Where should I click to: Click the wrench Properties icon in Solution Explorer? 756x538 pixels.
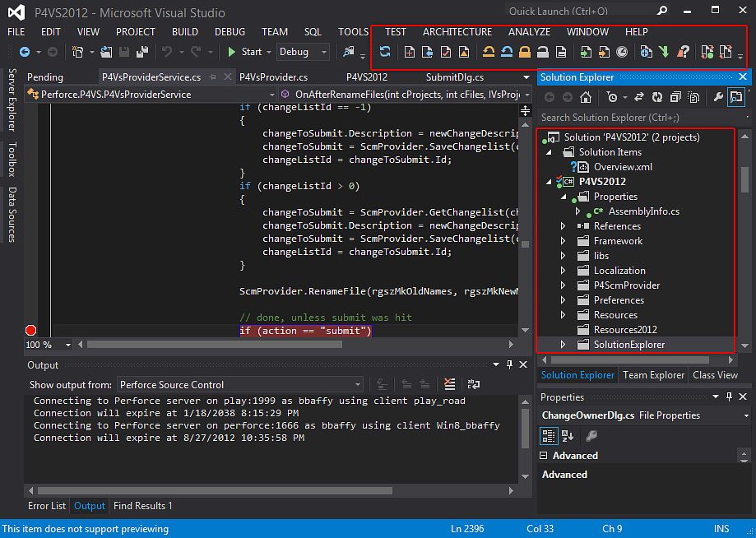pyautogui.click(x=717, y=97)
